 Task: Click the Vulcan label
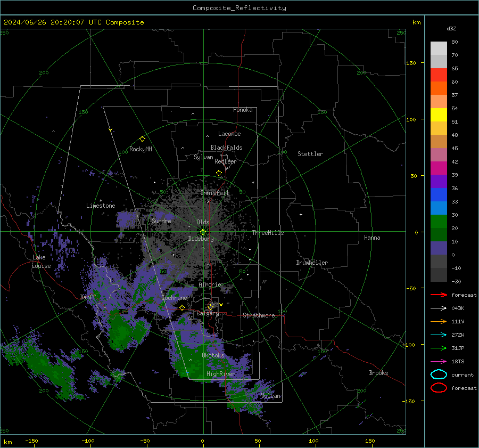(271, 396)
